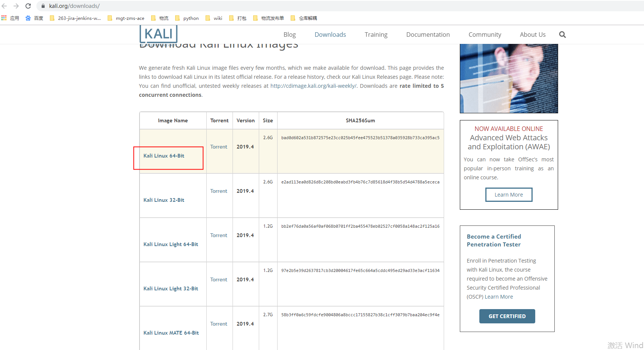Open the 物流发布单 bookmark folder
Image resolution: width=644 pixels, height=350 pixels.
pos(269,18)
